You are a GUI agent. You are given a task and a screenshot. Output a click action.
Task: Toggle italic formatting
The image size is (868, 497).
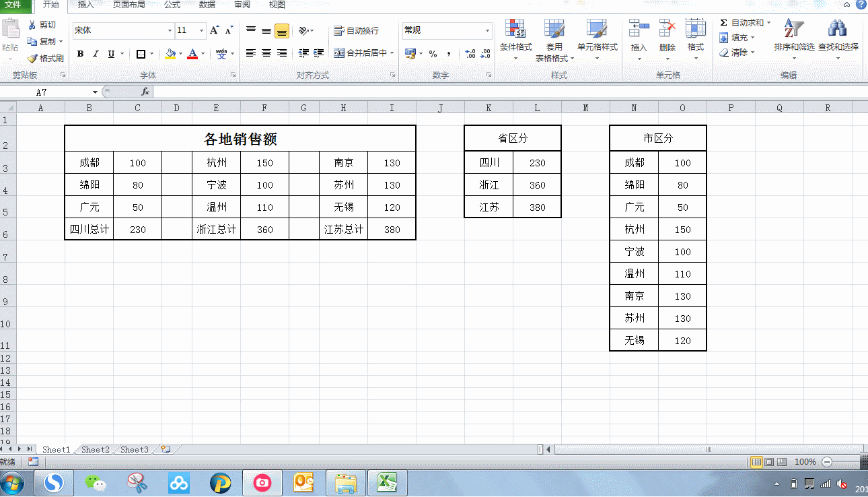[x=95, y=53]
